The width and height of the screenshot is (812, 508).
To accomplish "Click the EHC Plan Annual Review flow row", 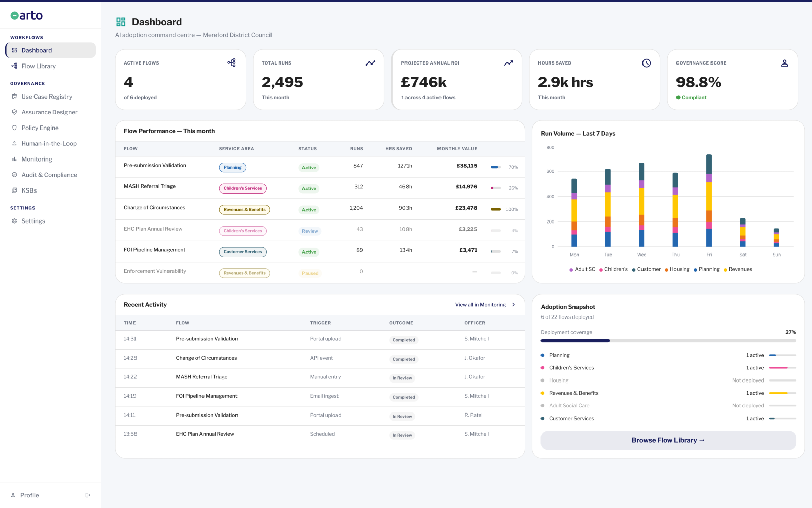I will tap(320, 230).
